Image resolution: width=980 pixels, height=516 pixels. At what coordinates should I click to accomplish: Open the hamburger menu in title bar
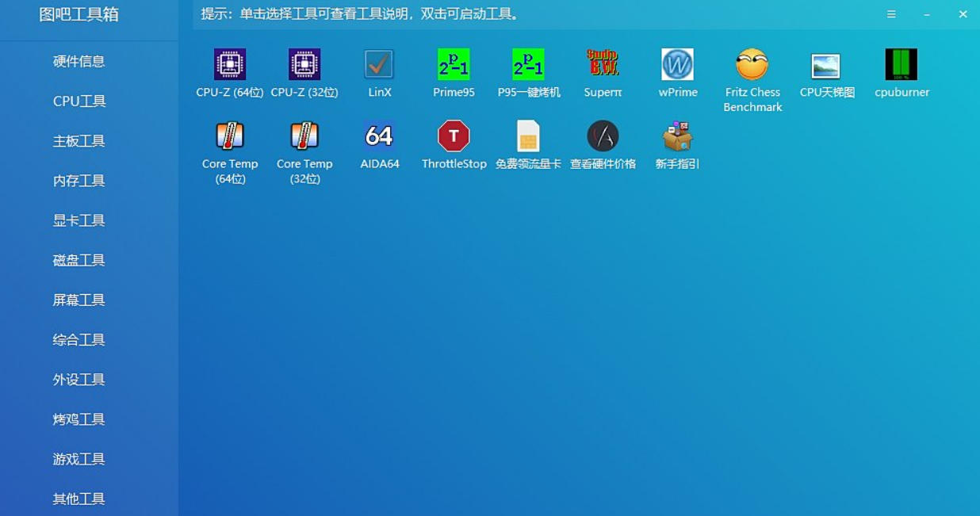(891, 14)
